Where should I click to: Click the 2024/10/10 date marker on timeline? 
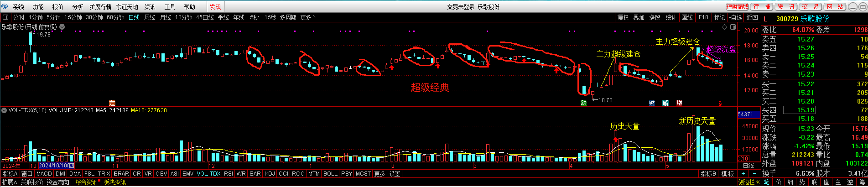(57, 166)
